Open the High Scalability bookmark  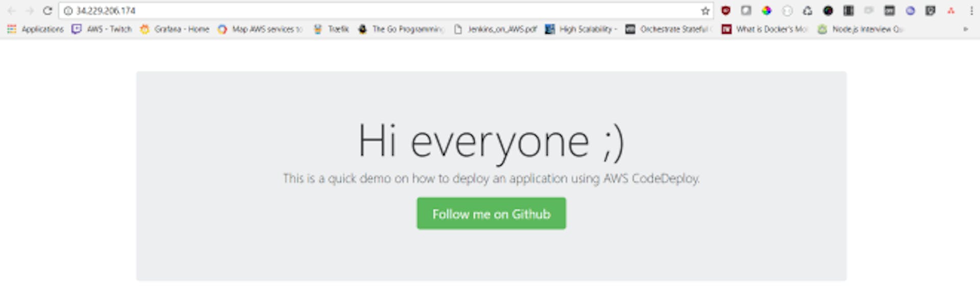[x=581, y=29]
